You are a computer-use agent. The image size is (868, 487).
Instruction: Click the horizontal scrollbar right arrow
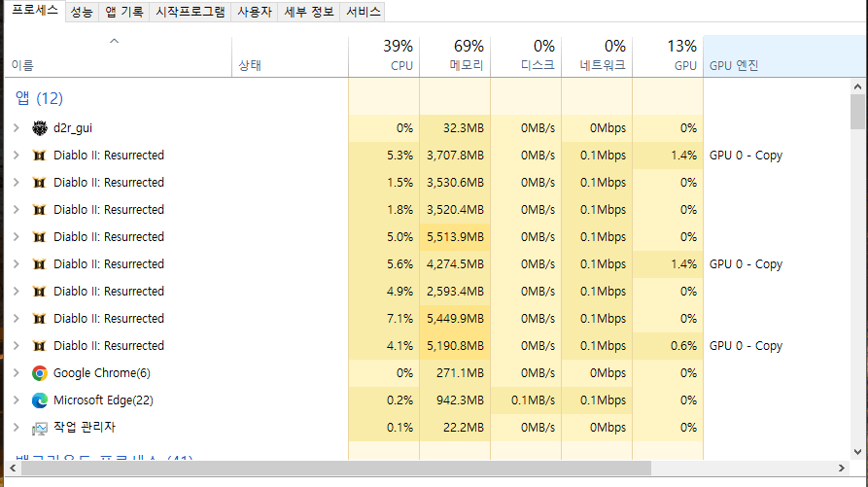(x=842, y=469)
